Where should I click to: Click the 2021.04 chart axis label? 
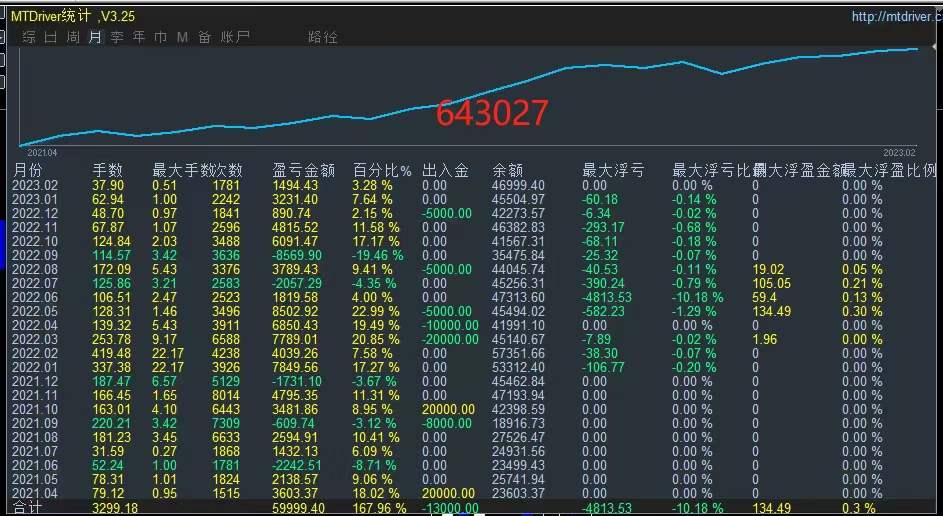(42, 153)
